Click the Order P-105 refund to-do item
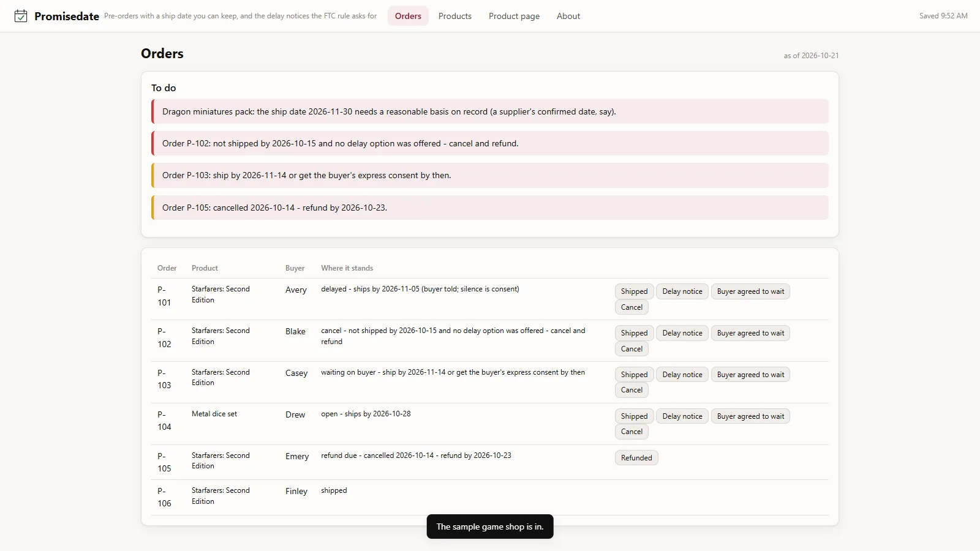This screenshot has width=980, height=551. click(x=490, y=208)
